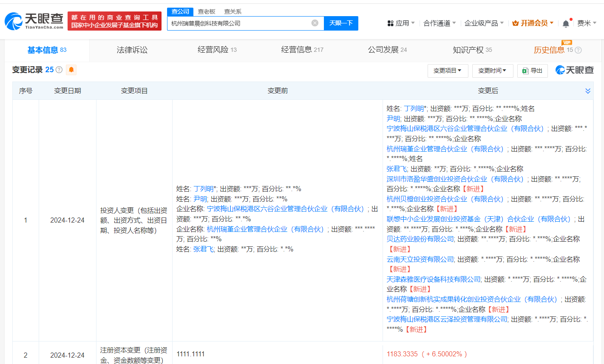Viewport: 604px width, 364px height.
Task: Open the 费米 user account menu
Action: click(587, 23)
